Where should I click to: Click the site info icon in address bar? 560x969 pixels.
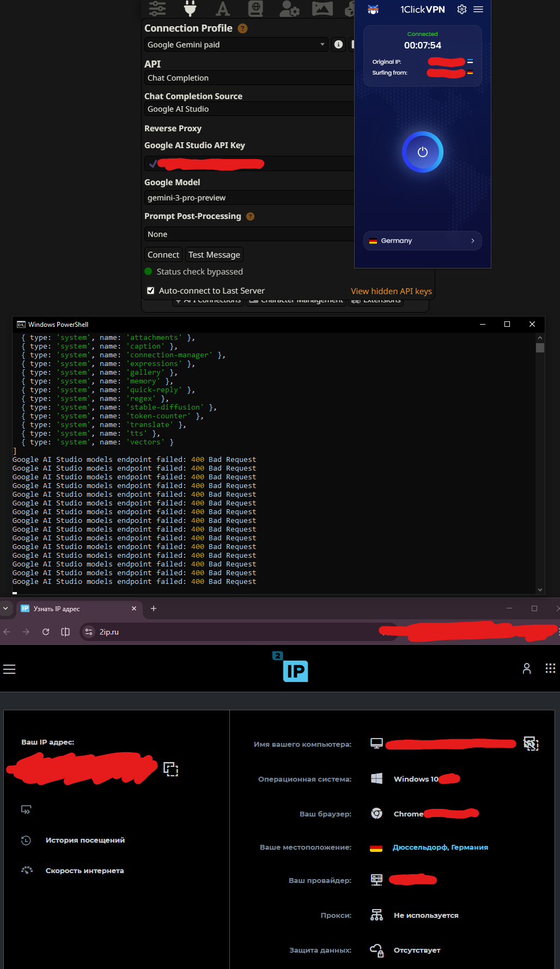click(89, 632)
